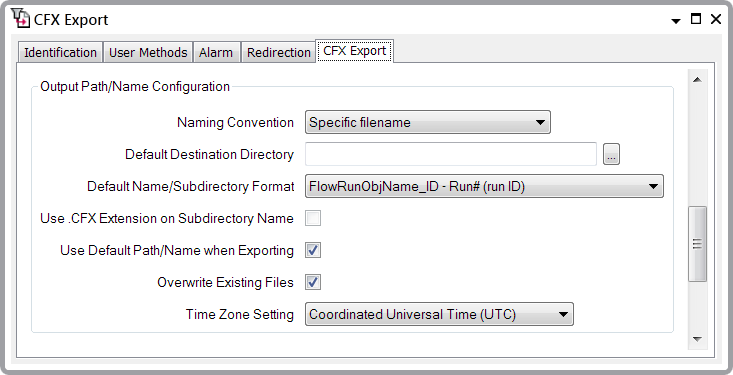
Task: Open the Naming Convention dropdown
Action: click(428, 122)
